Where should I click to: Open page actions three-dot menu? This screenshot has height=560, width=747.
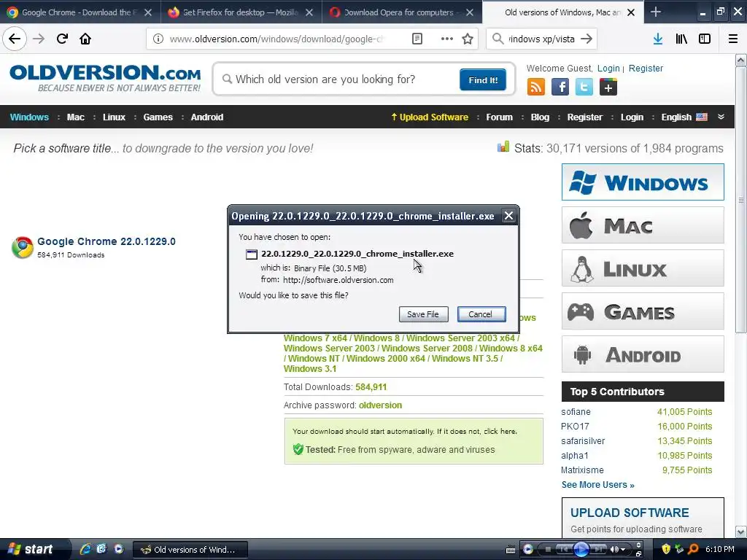click(x=447, y=39)
